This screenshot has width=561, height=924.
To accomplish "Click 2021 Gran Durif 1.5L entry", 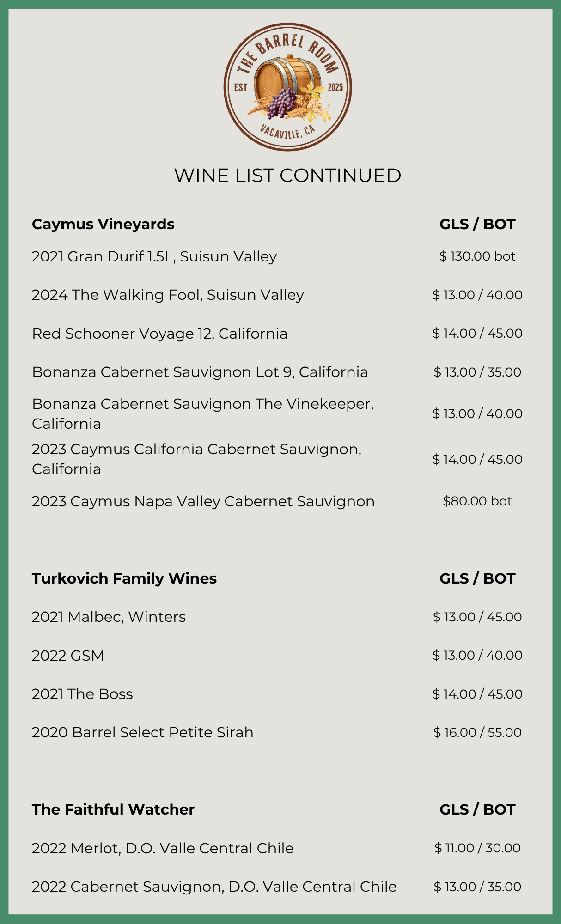I will pyautogui.click(x=154, y=256).
